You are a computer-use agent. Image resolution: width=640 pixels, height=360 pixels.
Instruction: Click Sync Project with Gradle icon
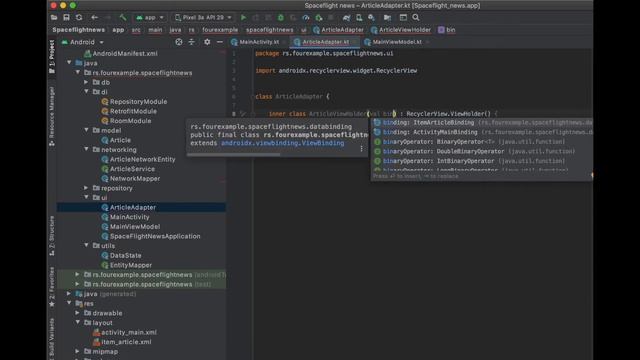tap(346, 18)
